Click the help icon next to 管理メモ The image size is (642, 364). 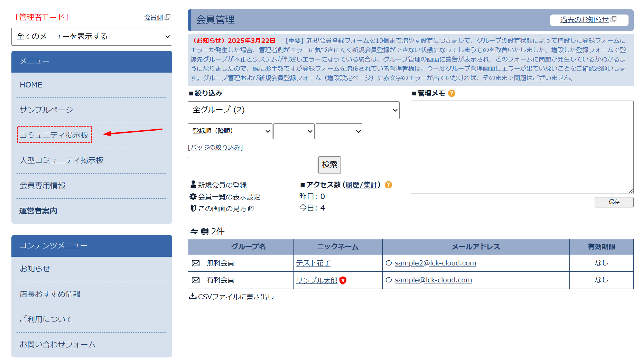[x=452, y=93]
